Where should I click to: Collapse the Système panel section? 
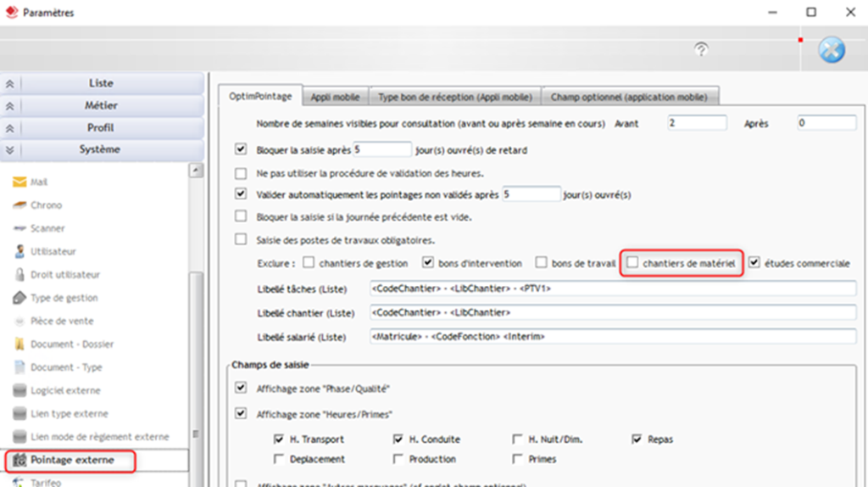pyautogui.click(x=101, y=149)
